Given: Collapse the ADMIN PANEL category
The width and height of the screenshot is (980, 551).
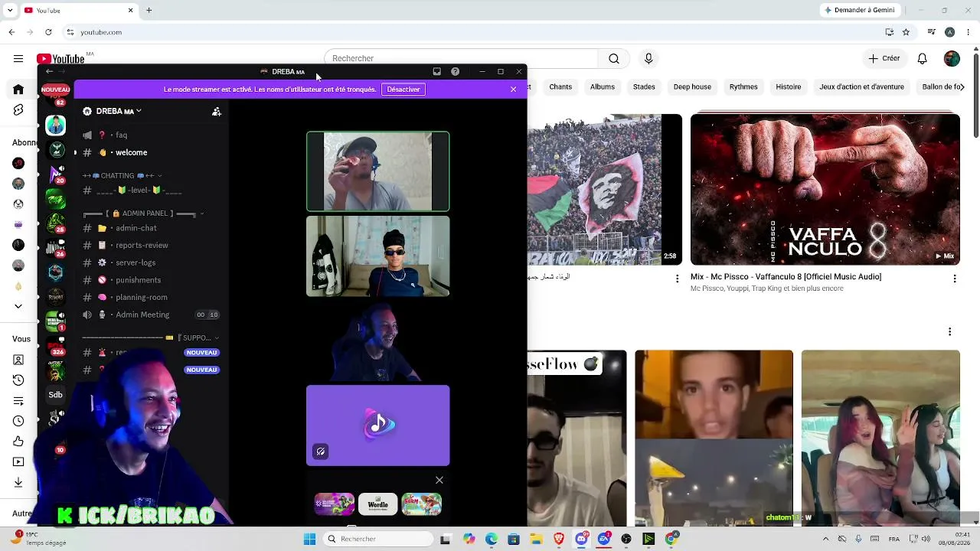Looking at the screenshot, I should pyautogui.click(x=144, y=214).
